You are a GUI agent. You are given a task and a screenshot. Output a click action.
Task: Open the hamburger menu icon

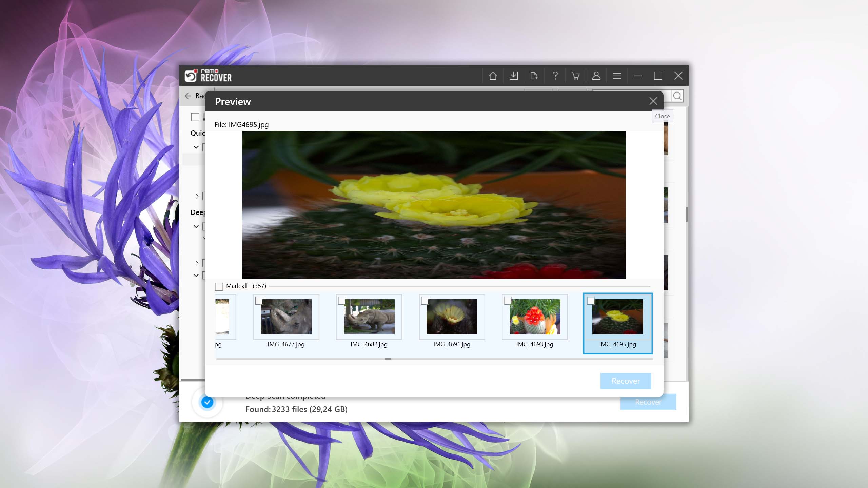point(617,76)
